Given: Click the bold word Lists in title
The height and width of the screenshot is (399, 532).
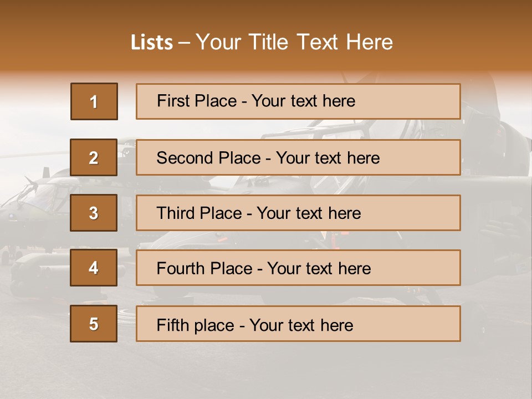Looking at the screenshot, I should [x=152, y=43].
